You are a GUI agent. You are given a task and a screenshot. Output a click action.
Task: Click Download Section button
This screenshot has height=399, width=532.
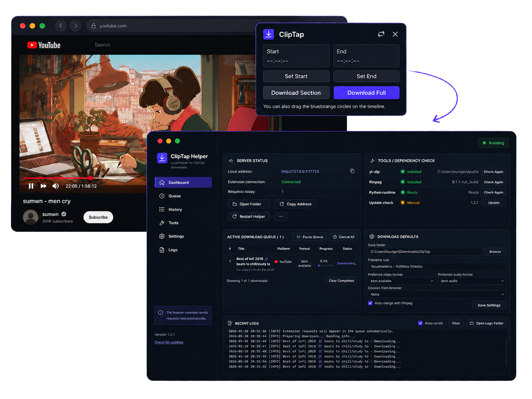pos(296,93)
